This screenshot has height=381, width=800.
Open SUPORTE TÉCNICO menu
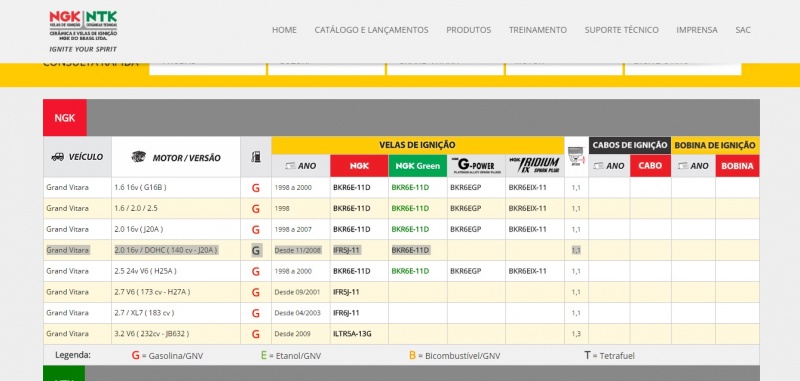click(x=621, y=30)
